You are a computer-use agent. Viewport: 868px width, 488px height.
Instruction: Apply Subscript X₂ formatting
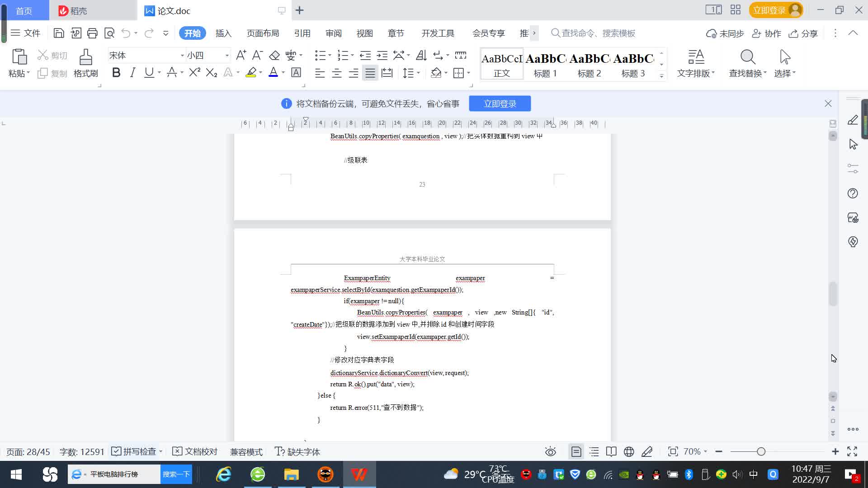click(211, 72)
